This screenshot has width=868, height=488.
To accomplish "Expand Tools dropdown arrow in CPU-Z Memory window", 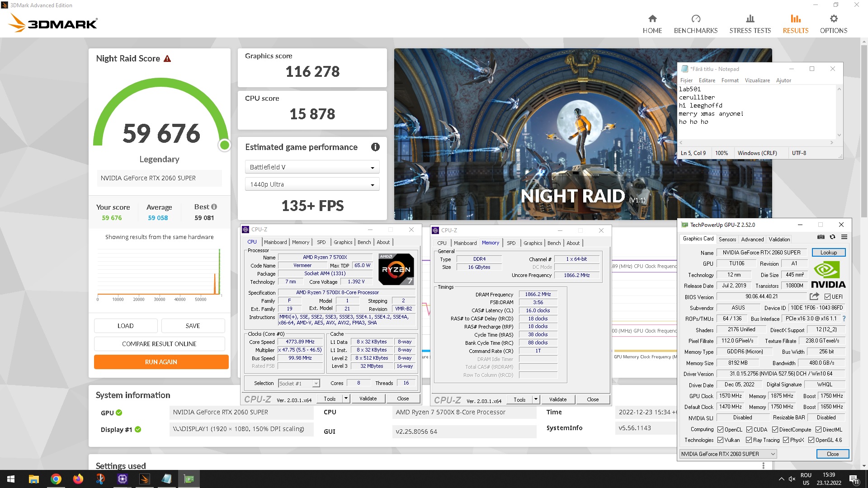I will coord(536,399).
